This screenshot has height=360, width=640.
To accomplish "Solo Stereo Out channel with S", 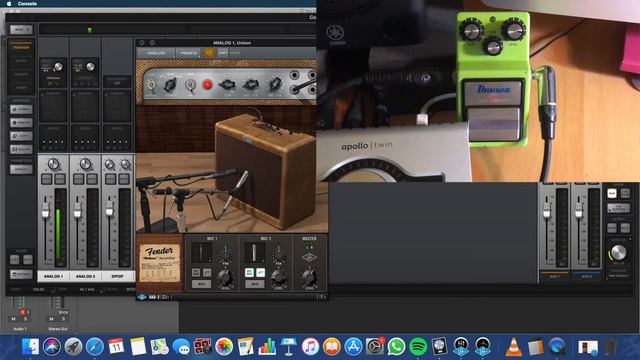I will point(63,319).
